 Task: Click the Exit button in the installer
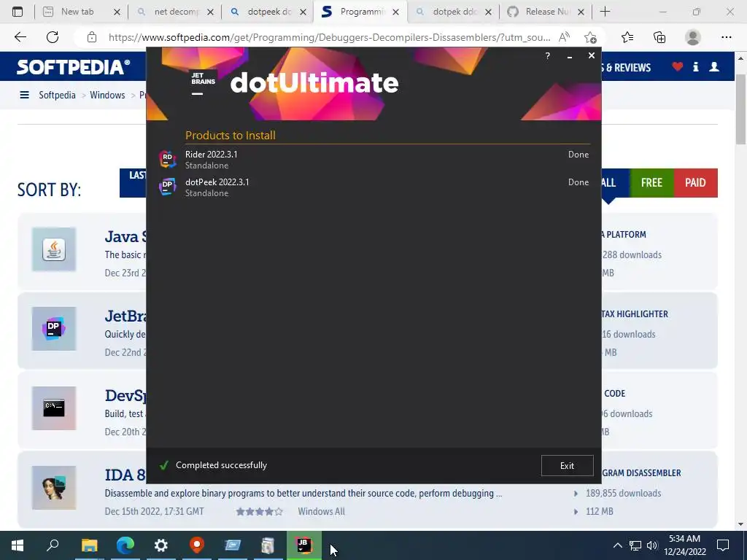click(567, 465)
